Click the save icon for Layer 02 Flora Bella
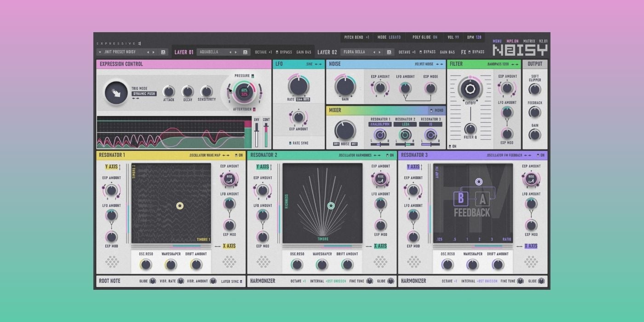The width and height of the screenshot is (644, 322). pyautogui.click(x=389, y=52)
